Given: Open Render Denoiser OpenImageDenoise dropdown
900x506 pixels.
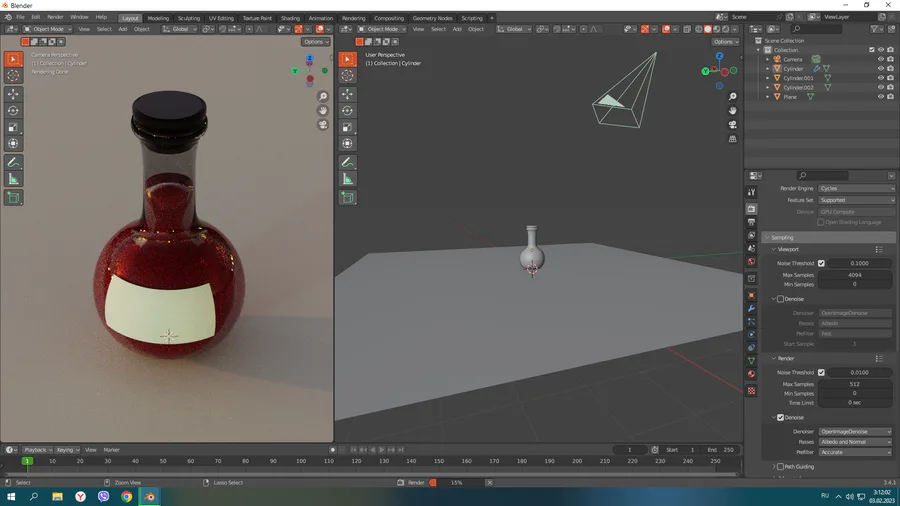Looking at the screenshot, I should (x=855, y=431).
